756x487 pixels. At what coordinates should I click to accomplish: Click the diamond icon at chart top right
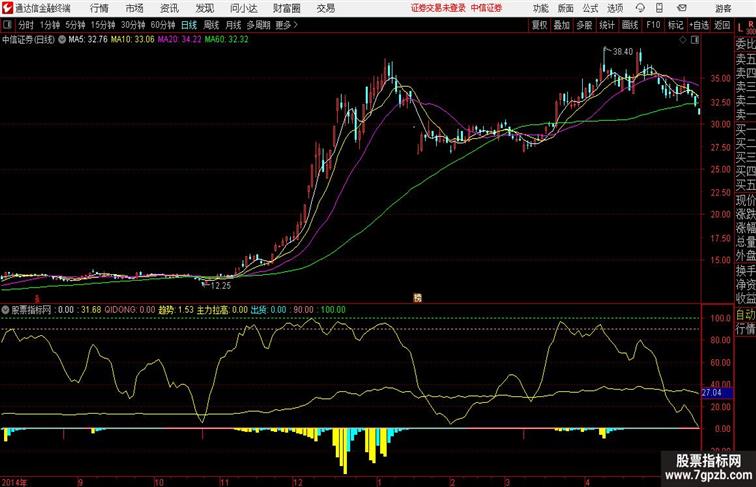683,40
